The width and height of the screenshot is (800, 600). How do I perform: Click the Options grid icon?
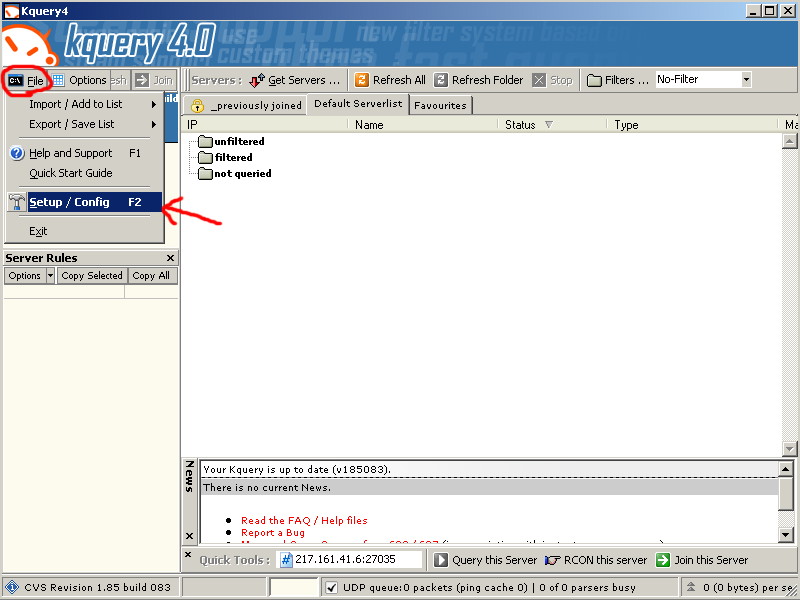59,80
